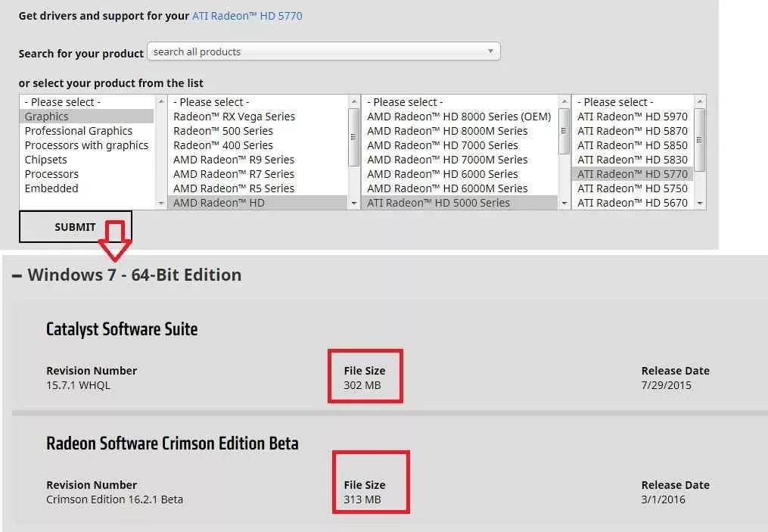768x532 pixels.
Task: Select Processors with graphics
Action: 86,145
